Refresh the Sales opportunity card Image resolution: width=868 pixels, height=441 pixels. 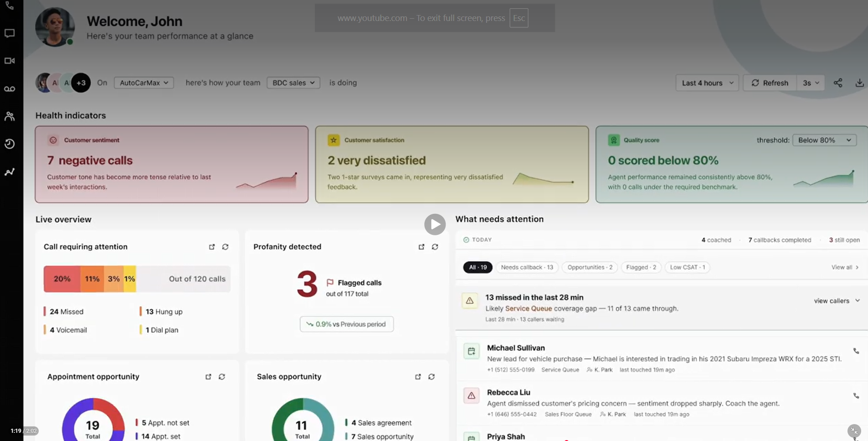[x=431, y=377]
